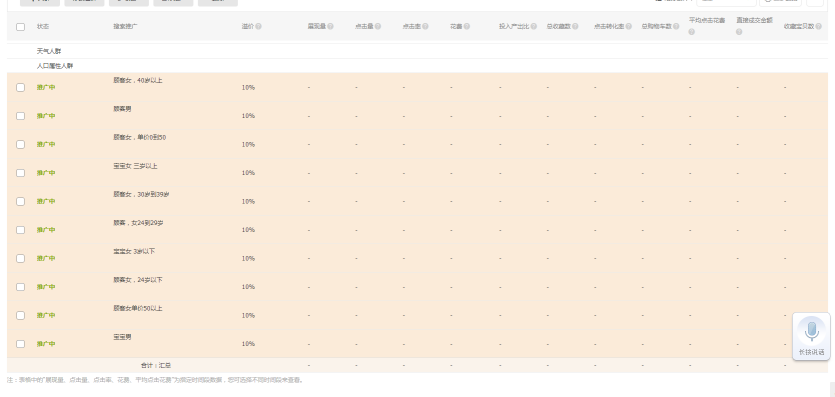Select audience name 顾客男
Screen dimensions: 835x397
click(x=122, y=109)
